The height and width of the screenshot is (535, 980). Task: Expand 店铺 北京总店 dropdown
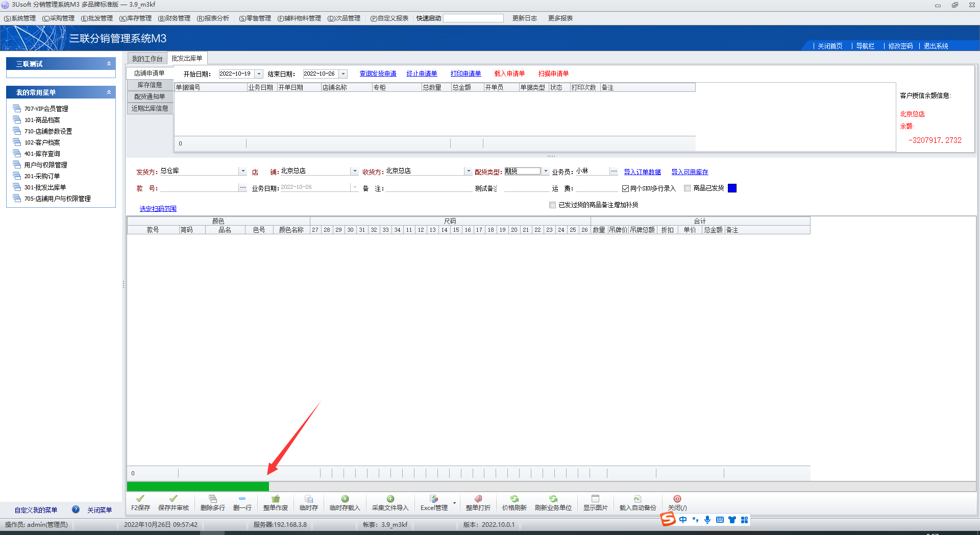click(355, 171)
